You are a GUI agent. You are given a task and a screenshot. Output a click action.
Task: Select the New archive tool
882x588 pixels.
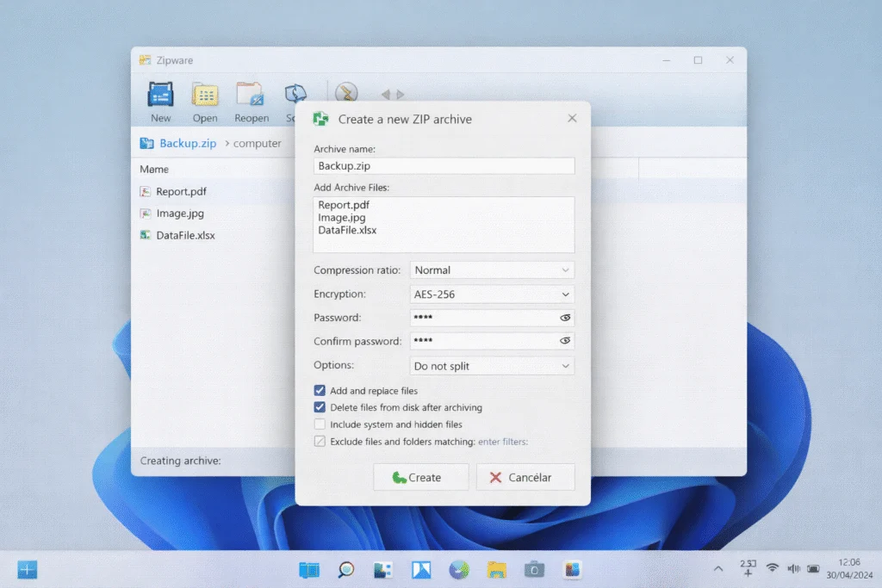pyautogui.click(x=160, y=95)
